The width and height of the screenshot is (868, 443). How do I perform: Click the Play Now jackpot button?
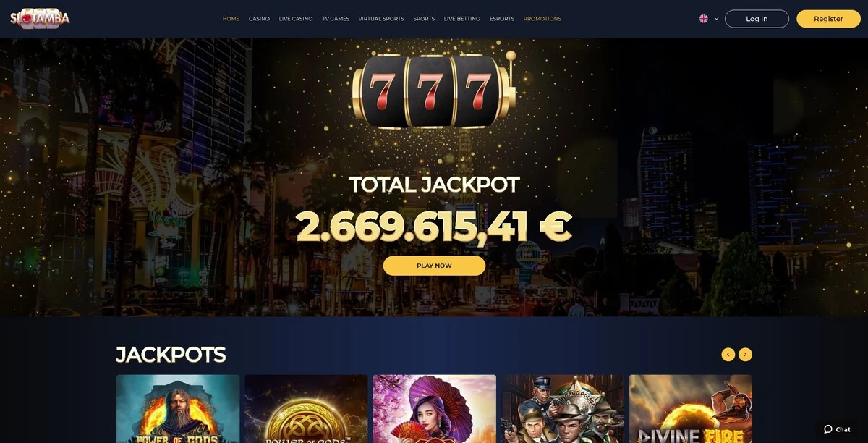[x=434, y=266]
